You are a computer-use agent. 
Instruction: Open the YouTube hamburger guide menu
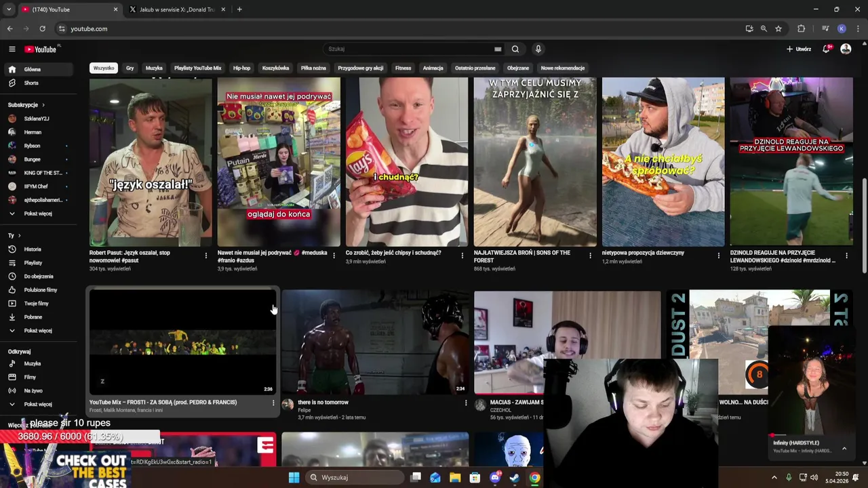pyautogui.click(x=12, y=49)
